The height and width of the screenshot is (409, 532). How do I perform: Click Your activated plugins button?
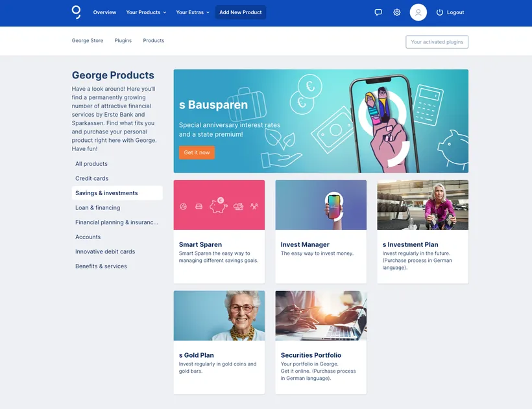(437, 42)
